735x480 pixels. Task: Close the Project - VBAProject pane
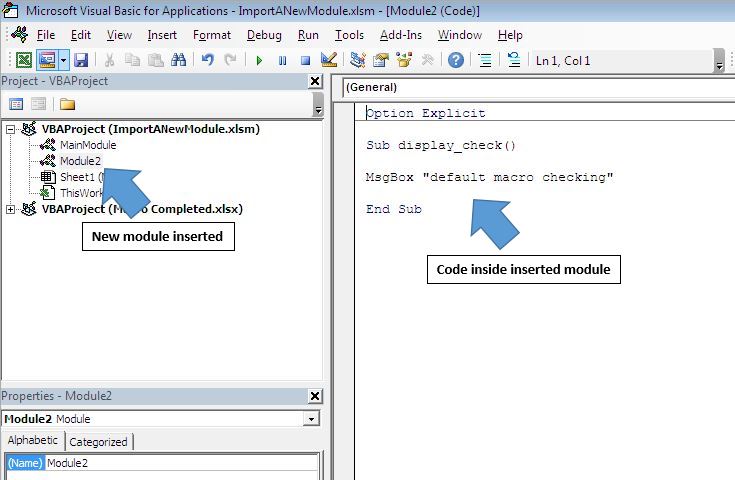(315, 81)
